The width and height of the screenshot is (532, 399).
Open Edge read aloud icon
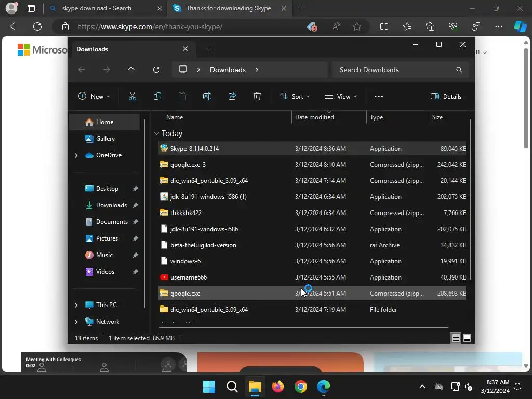click(336, 26)
